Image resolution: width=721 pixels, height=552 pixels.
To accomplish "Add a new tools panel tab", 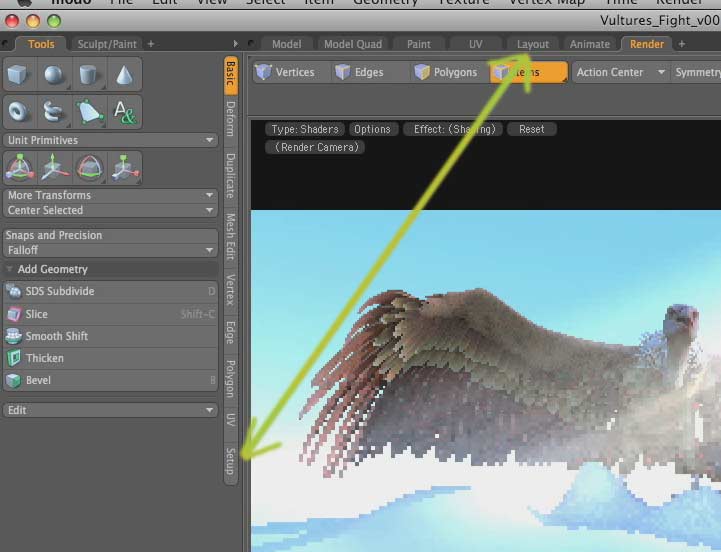I will (151, 44).
